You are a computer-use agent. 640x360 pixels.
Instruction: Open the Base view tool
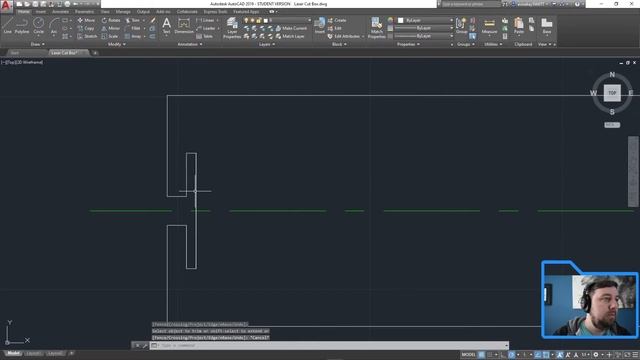547,26
